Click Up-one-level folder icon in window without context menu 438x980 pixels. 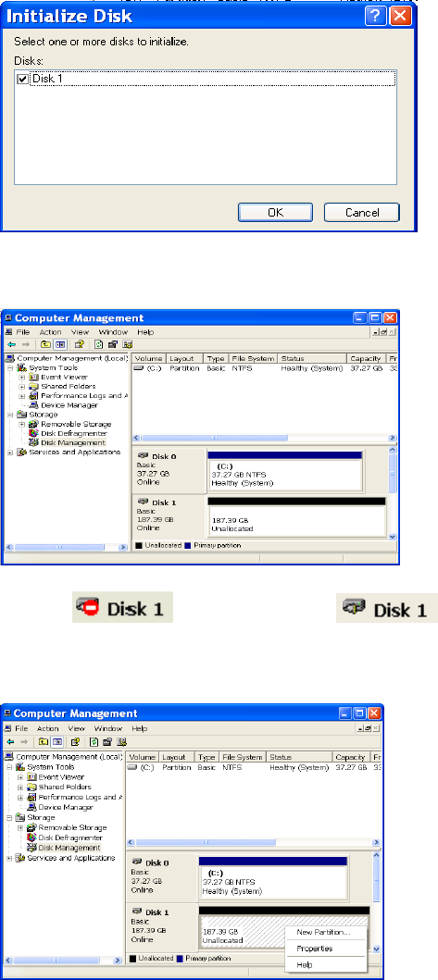(45, 344)
